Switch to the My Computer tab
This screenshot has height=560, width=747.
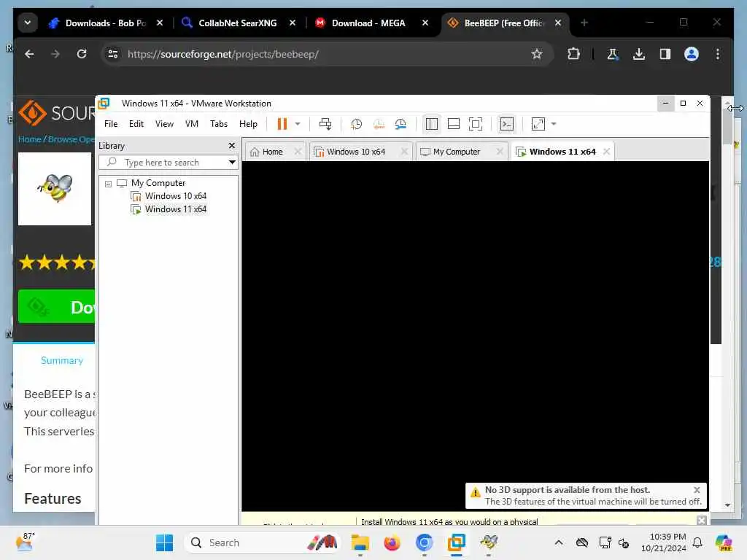[x=456, y=152]
